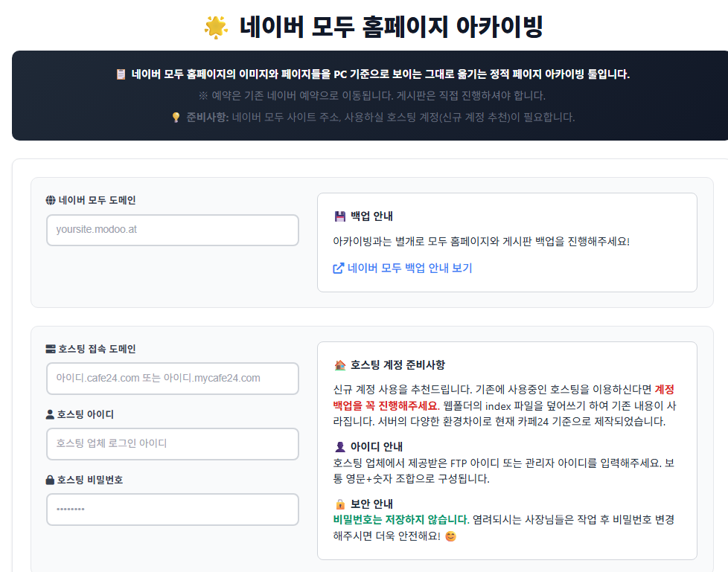Click the server icon next to 호스팅 접속 도메인
Viewport: 728px width, 572px height.
tap(51, 349)
